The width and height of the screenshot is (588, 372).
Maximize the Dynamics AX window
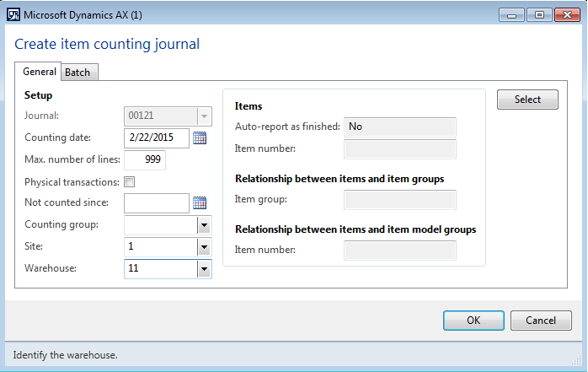(x=539, y=15)
